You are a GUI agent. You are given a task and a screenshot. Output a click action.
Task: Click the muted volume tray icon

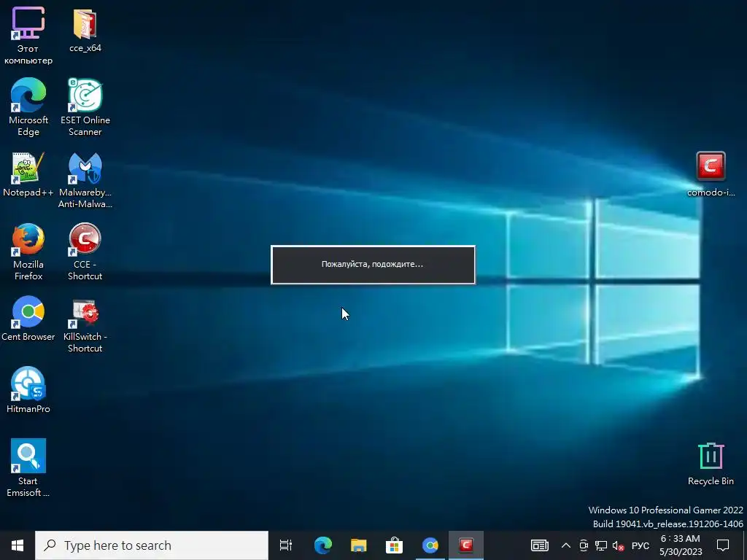click(619, 545)
